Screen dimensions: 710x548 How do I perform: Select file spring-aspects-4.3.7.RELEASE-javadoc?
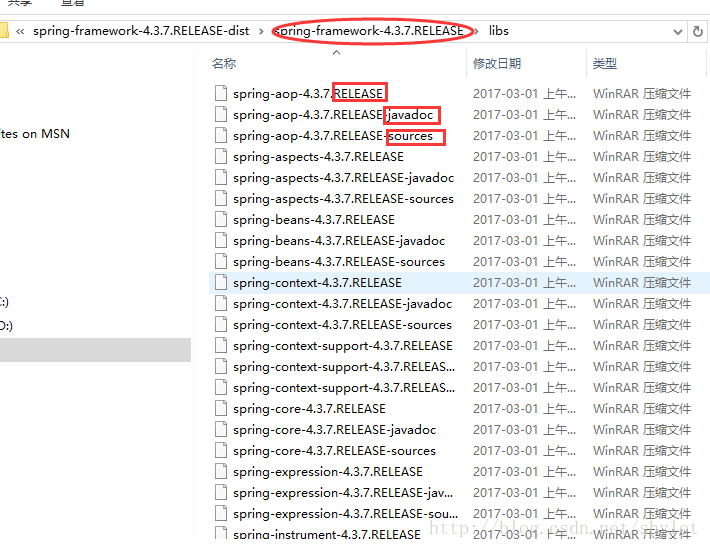coord(344,178)
